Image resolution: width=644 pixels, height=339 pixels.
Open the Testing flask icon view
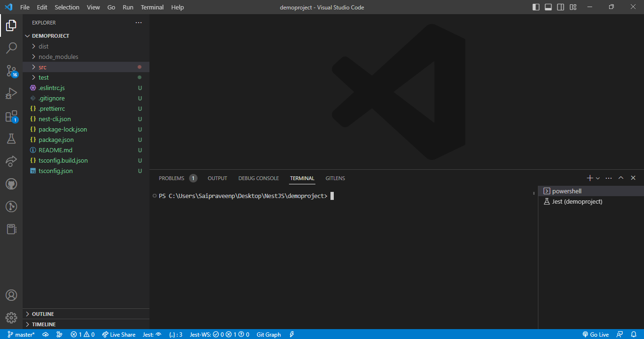point(11,139)
